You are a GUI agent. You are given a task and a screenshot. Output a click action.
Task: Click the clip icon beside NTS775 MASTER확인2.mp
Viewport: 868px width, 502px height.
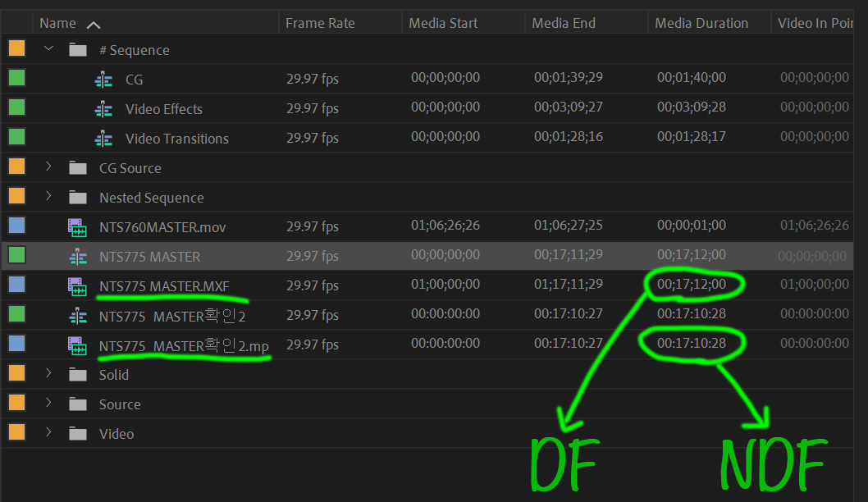point(77,345)
